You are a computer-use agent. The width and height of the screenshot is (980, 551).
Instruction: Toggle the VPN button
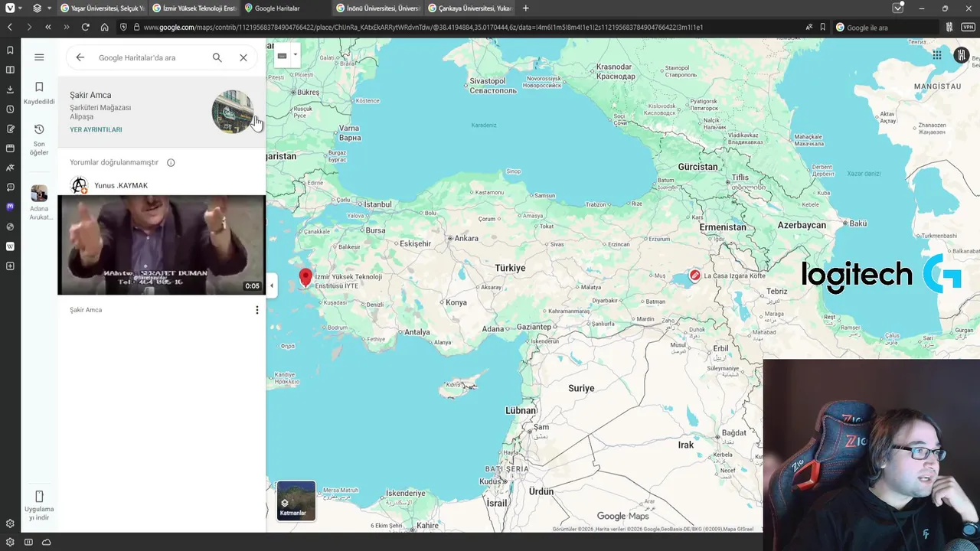pyautogui.click(x=968, y=27)
